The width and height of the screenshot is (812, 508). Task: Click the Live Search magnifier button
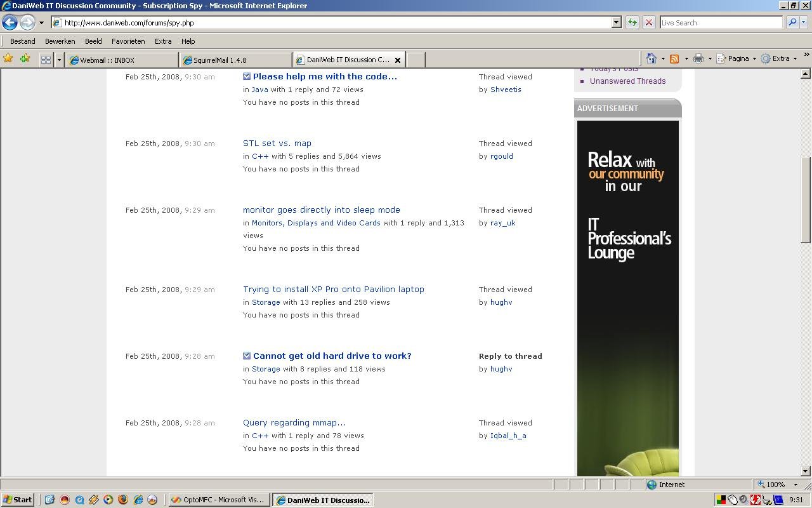[792, 22]
